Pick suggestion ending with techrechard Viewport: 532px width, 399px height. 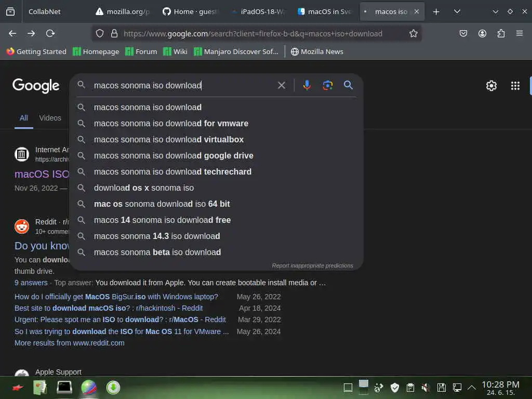tap(217, 171)
